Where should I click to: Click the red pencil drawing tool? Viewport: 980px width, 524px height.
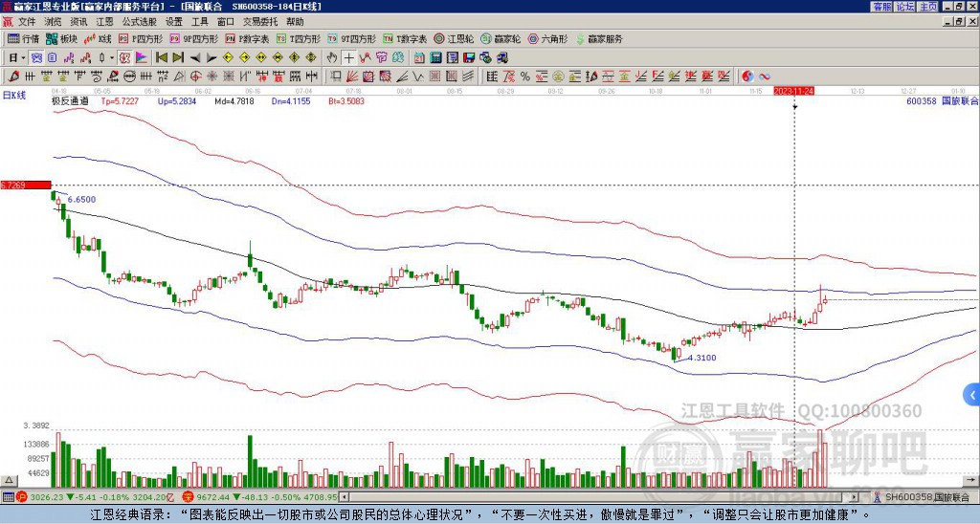click(13, 76)
